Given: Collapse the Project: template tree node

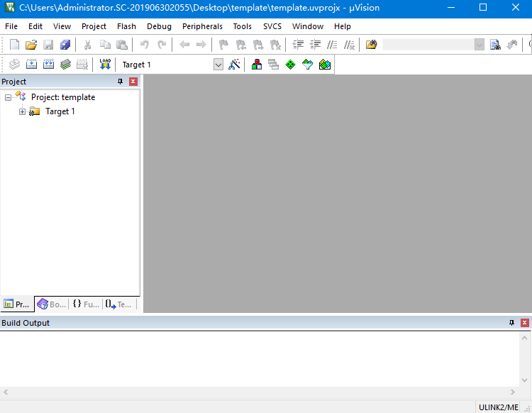Looking at the screenshot, I should click(x=8, y=98).
